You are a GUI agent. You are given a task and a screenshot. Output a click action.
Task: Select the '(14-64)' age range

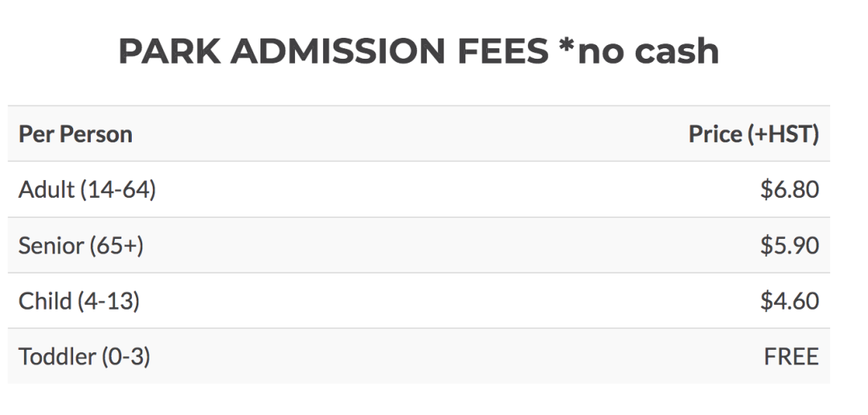[117, 190]
